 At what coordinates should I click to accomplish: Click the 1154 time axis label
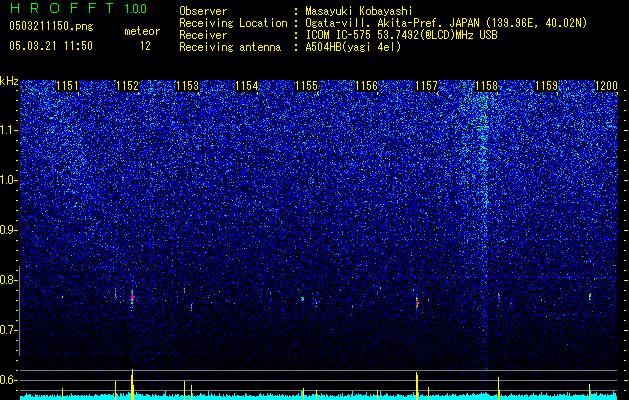(x=247, y=86)
